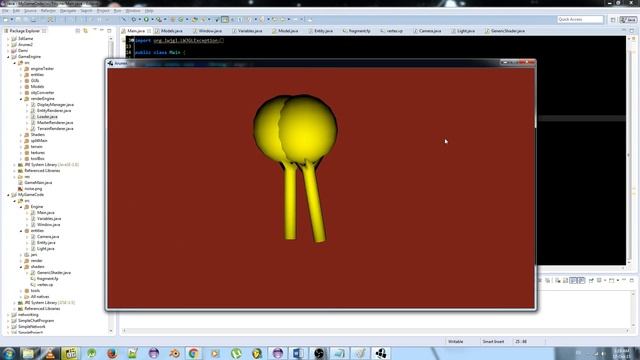The image size is (640, 360).
Task: Click the Smart Insert status entry
Action: (x=493, y=342)
